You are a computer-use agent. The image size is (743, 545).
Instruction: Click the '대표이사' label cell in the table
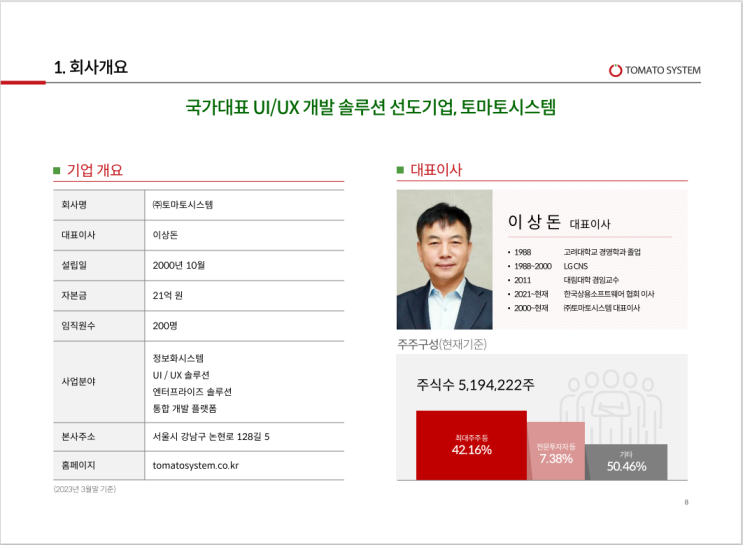(99, 235)
